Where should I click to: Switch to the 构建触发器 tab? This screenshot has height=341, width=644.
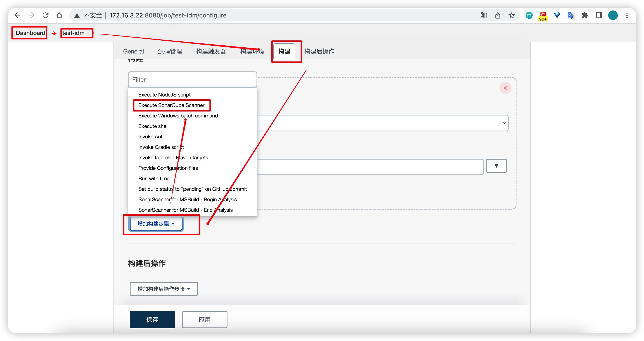coord(211,51)
